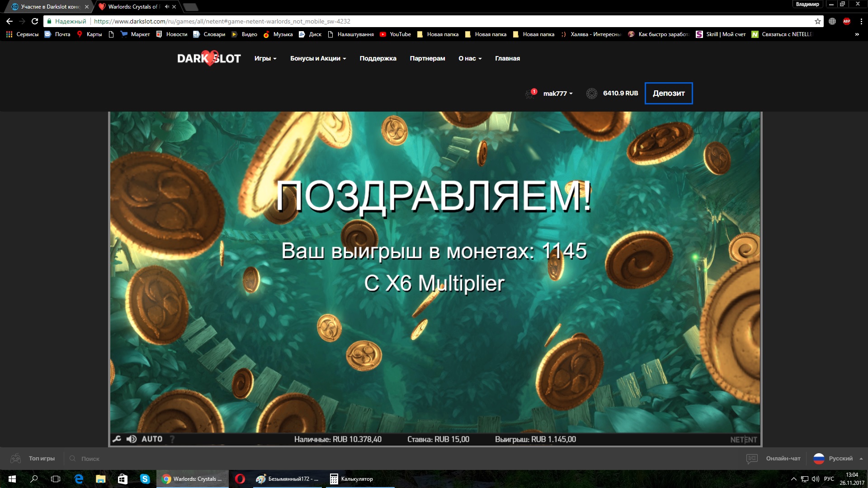Open the Поддержка page

coord(378,58)
